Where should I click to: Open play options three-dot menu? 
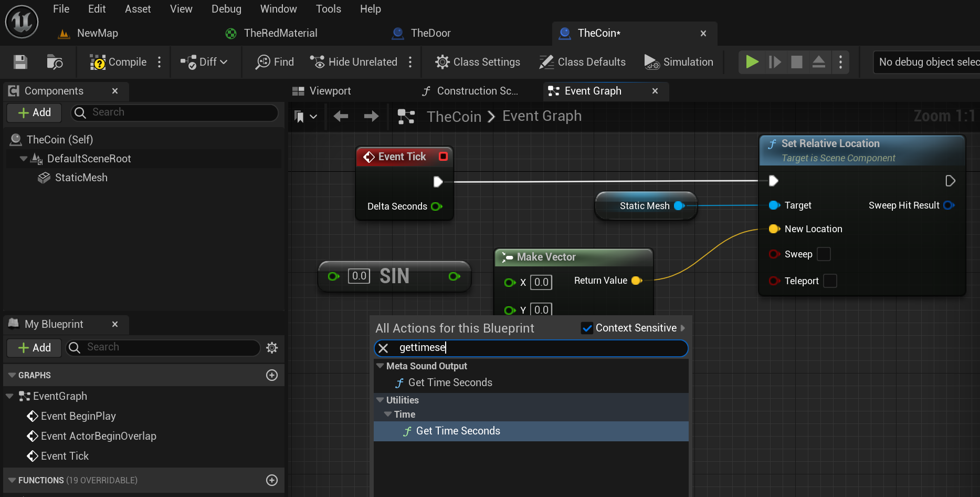point(841,62)
